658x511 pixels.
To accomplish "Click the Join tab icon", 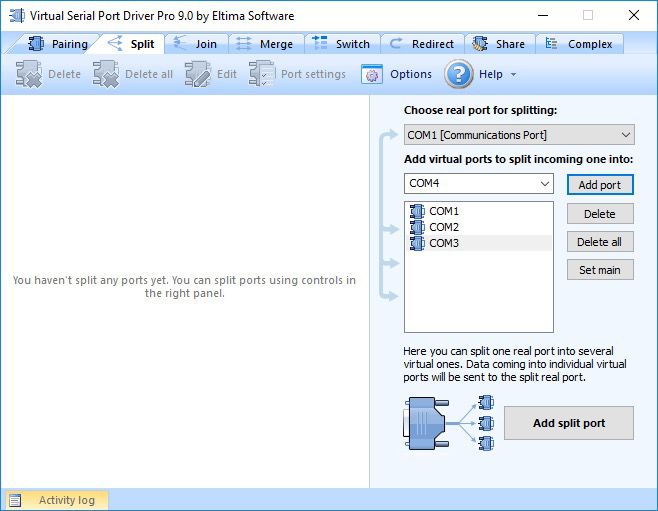I will 180,43.
